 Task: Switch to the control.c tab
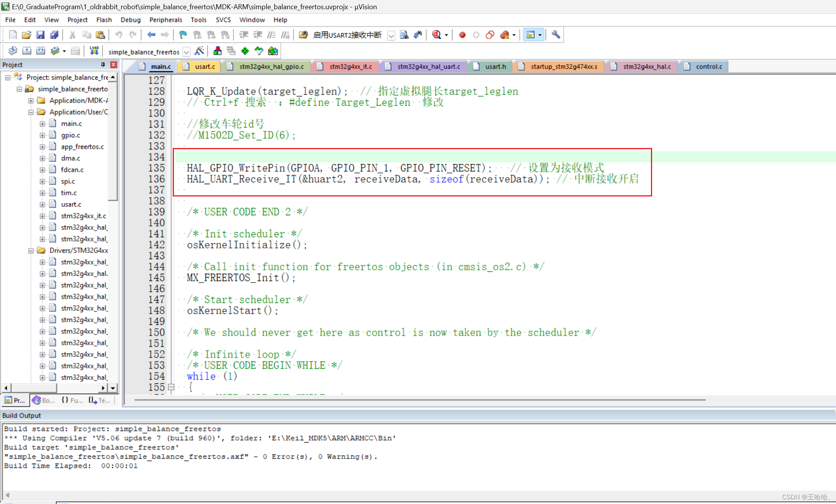pos(704,67)
